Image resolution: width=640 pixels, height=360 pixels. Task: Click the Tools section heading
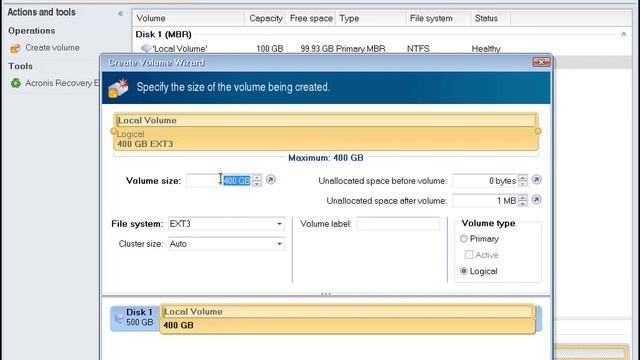20,66
